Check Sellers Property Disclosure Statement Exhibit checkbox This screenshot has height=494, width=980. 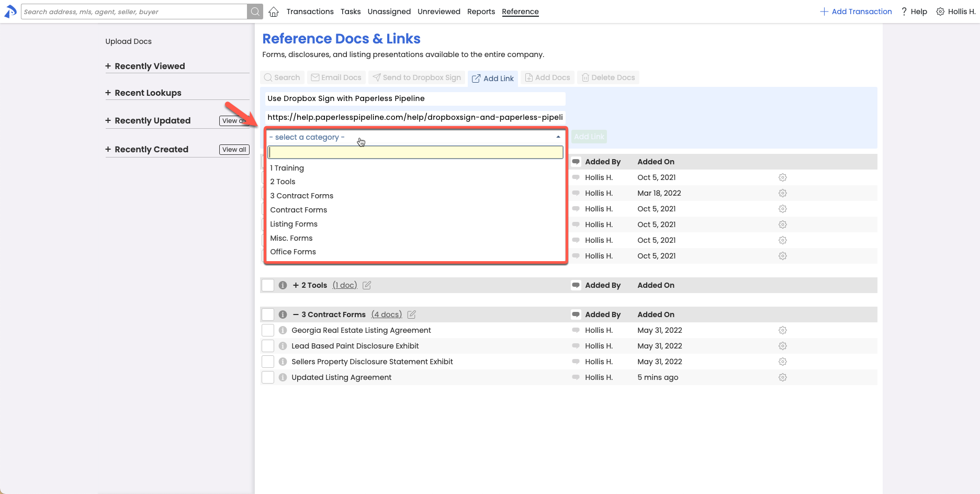click(268, 362)
